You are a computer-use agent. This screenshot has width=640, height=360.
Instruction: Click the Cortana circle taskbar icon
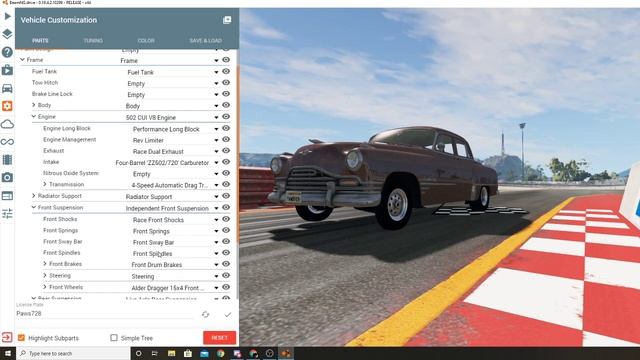point(138,353)
